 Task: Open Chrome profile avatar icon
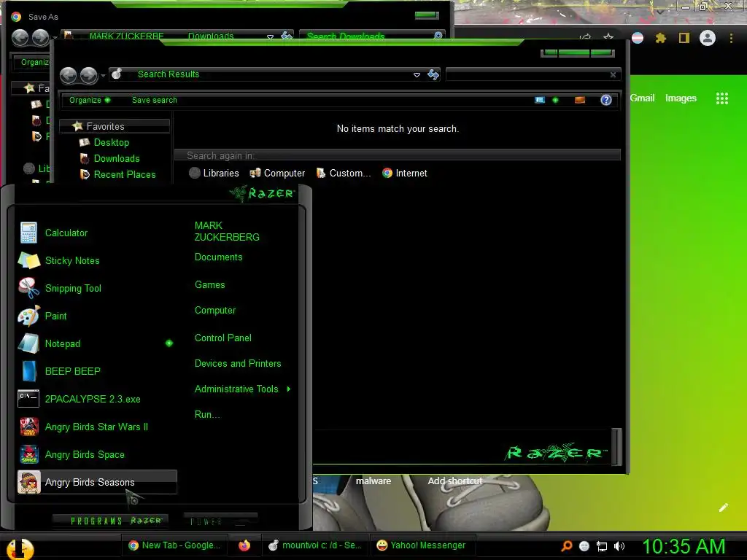click(708, 38)
